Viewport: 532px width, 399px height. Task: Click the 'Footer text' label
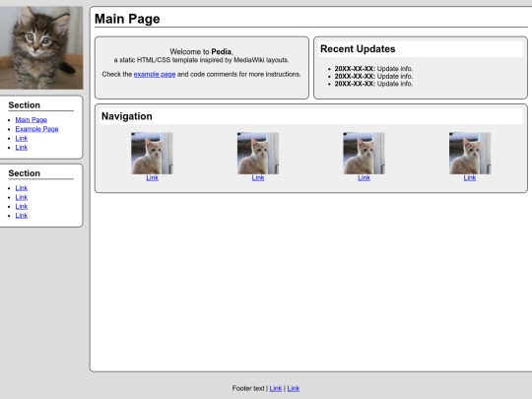pyautogui.click(x=248, y=388)
